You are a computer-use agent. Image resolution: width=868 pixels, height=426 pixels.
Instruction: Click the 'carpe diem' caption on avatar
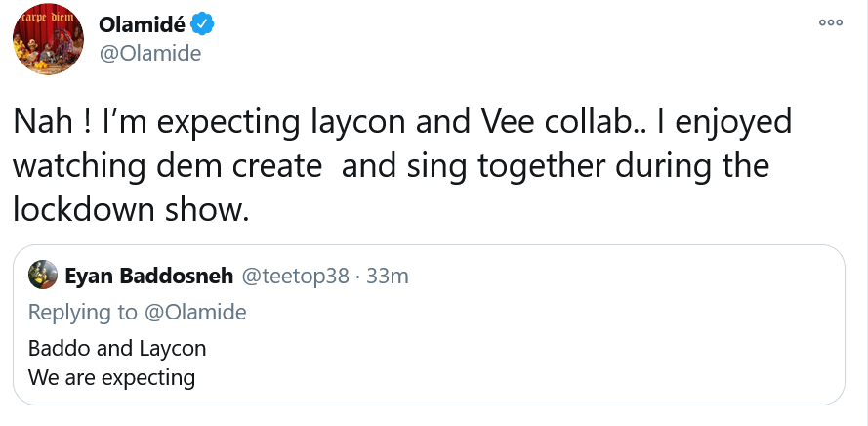tap(48, 16)
